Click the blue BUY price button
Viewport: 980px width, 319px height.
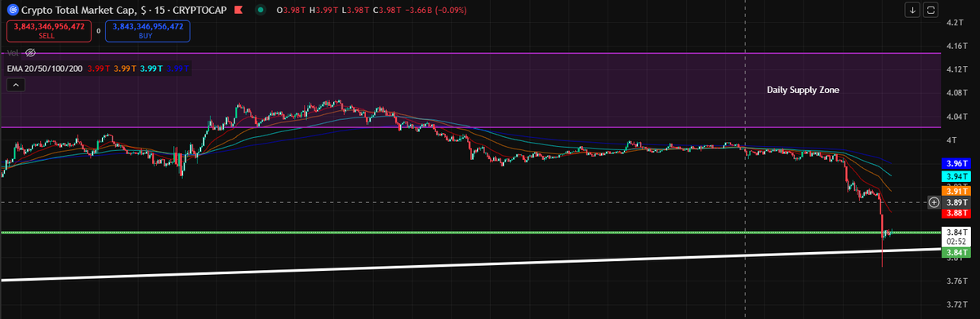click(x=148, y=31)
